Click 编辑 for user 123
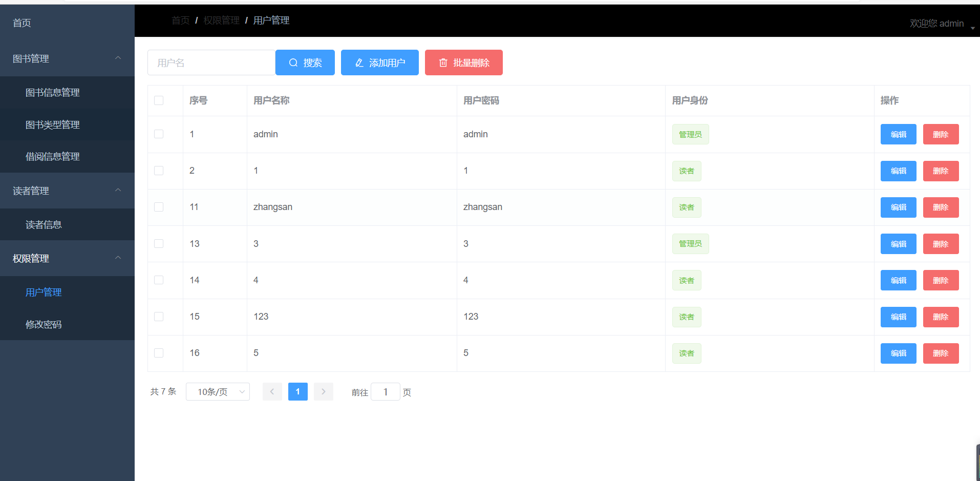This screenshot has height=481, width=980. click(899, 317)
